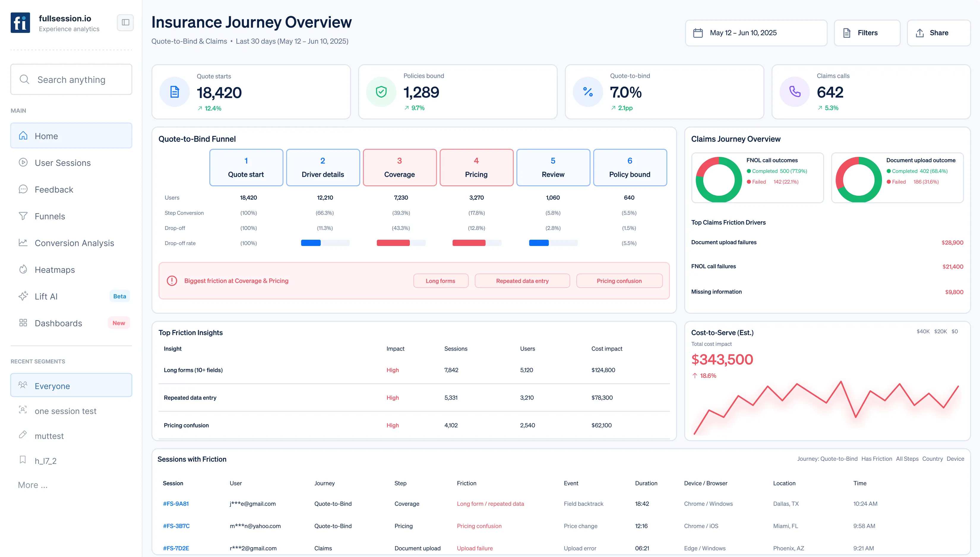Screen dimensions: 980x557
Task: Open the Journey: Quote-to-Bind filter
Action: click(827, 459)
